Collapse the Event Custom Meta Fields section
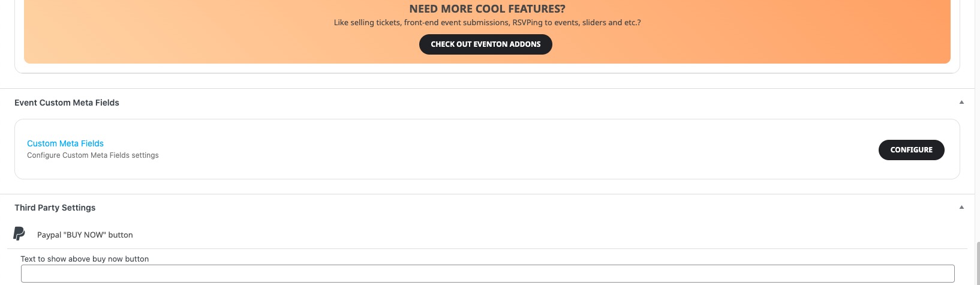Image resolution: width=980 pixels, height=285 pixels. [x=961, y=103]
